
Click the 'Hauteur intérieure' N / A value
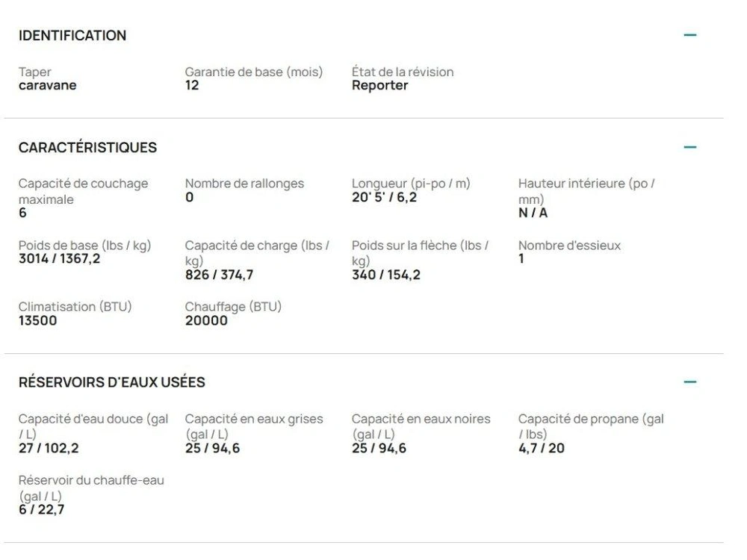(533, 213)
